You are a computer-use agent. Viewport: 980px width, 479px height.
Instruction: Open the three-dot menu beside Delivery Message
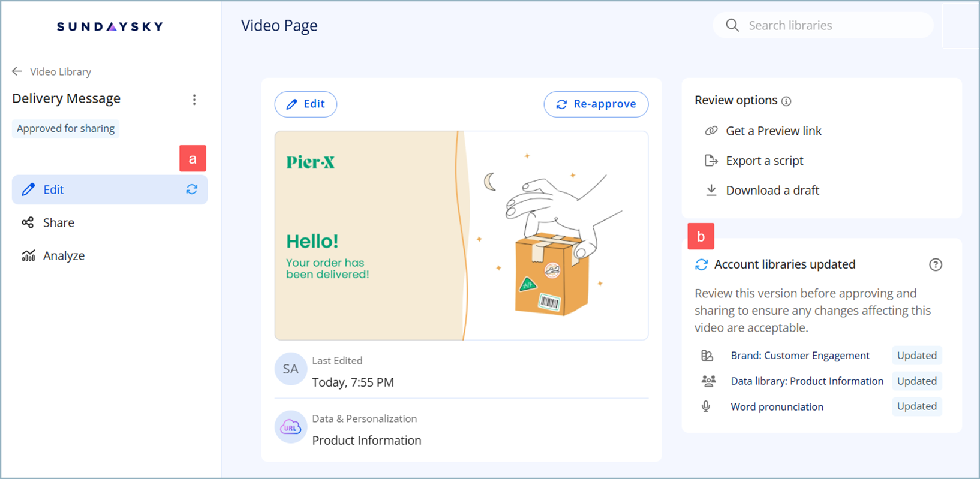194,100
